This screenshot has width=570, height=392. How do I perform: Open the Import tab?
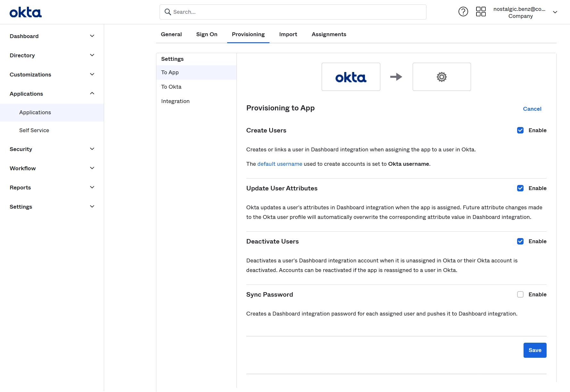[288, 34]
